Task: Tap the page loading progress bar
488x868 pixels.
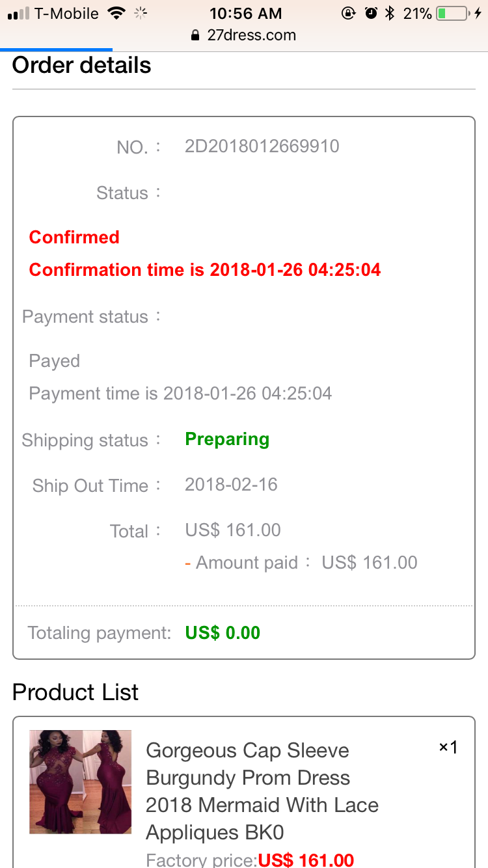Action: pos(56,49)
